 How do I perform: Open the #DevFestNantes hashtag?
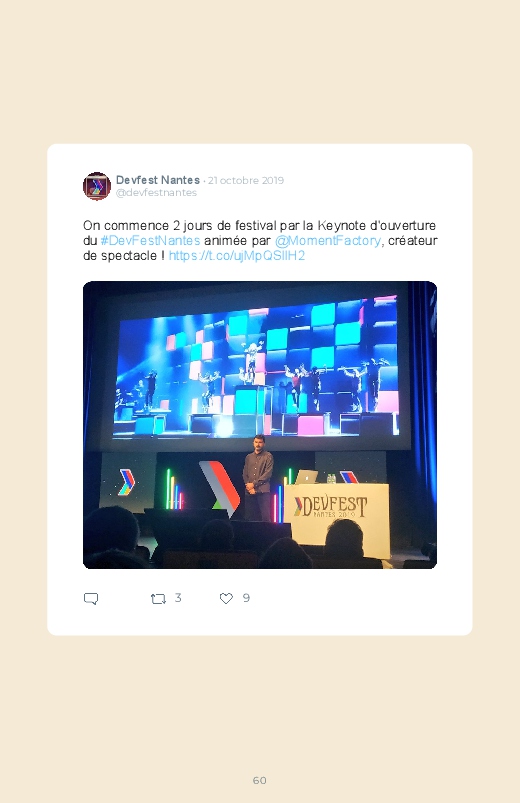click(x=150, y=240)
